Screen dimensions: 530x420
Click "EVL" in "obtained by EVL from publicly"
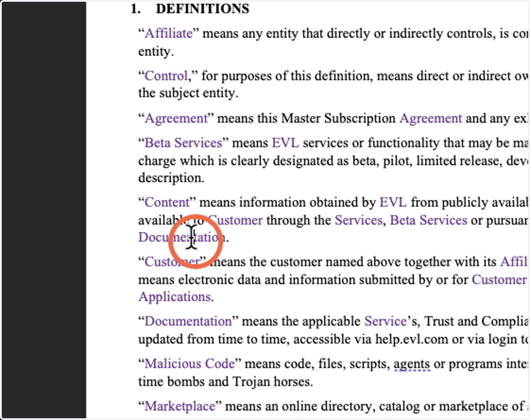point(394,202)
